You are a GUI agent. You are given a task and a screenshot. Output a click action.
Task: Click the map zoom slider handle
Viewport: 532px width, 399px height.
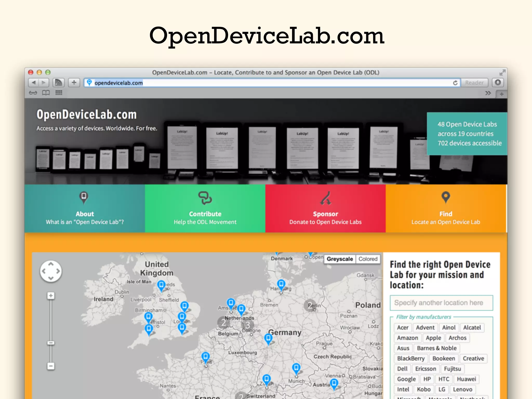pyautogui.click(x=51, y=343)
